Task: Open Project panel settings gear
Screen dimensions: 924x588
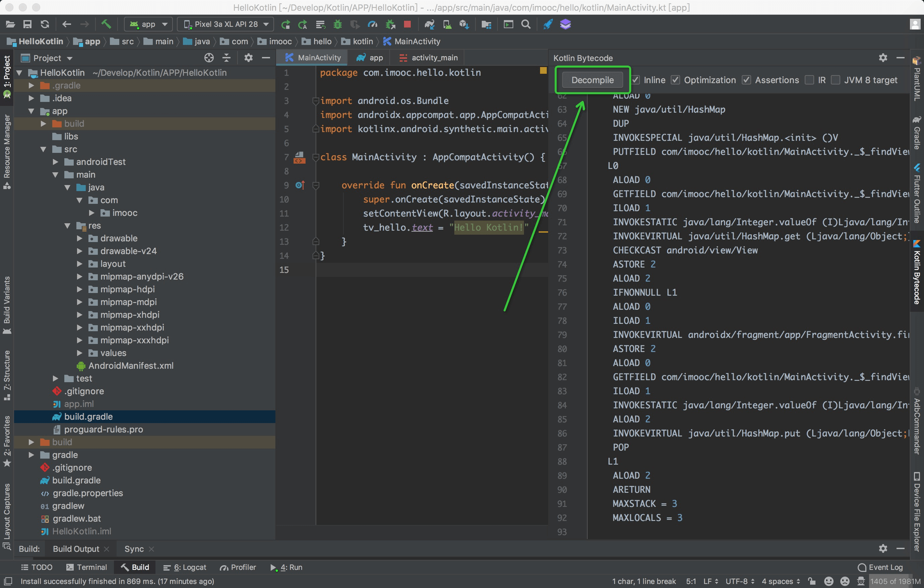Action: pos(248,58)
